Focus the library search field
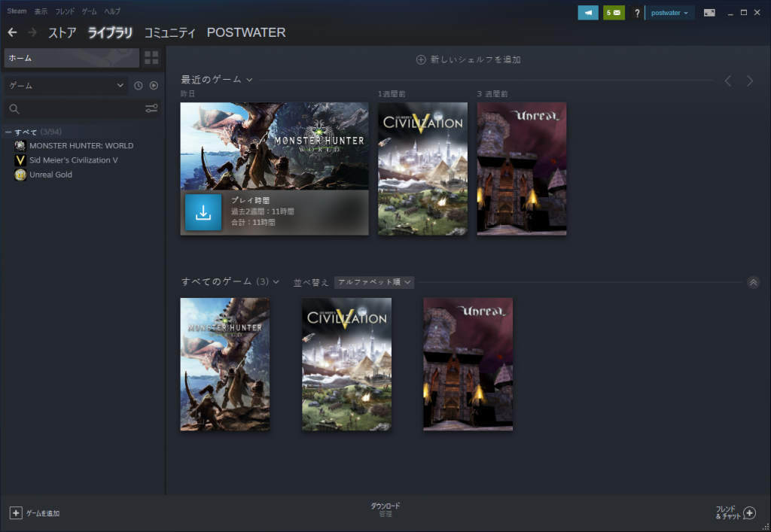This screenshot has height=532, width=771. pyautogui.click(x=81, y=109)
